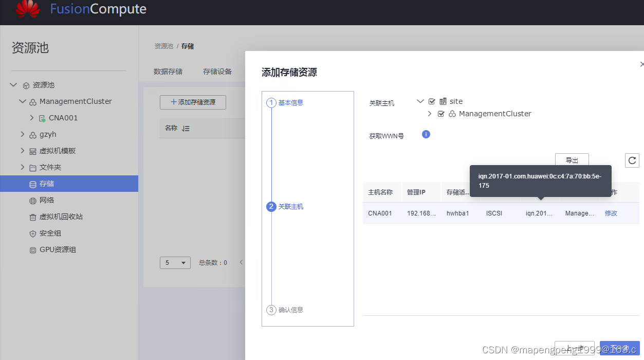Click the 名称 column header
The width and height of the screenshot is (644, 360).
pyautogui.click(x=171, y=128)
